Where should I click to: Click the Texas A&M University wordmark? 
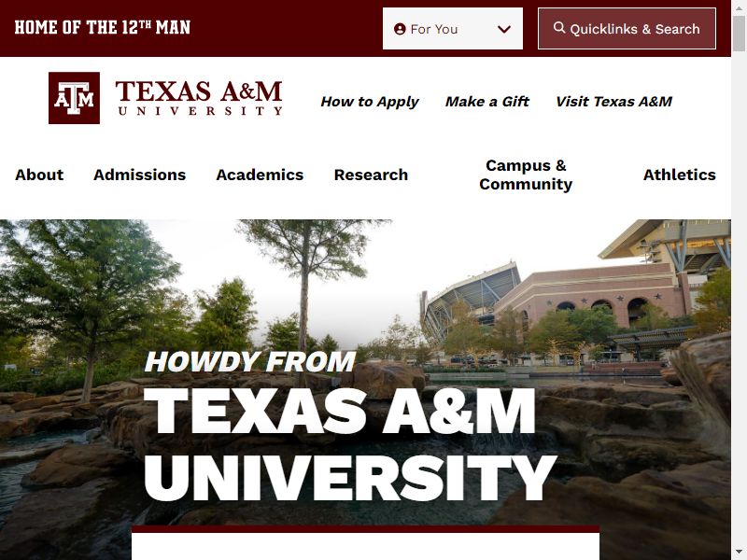[x=199, y=98]
